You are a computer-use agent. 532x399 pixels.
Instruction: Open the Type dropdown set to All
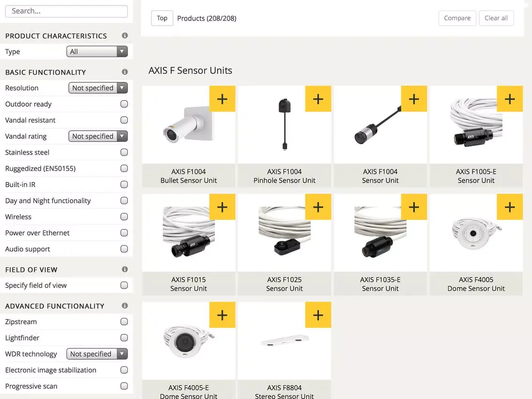tap(97, 52)
